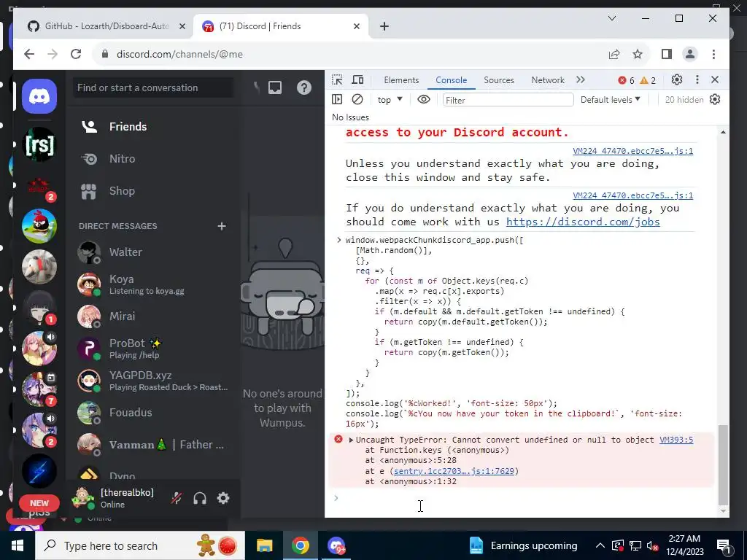Create a live expression eye icon
The image size is (747, 560).
coord(424,99)
